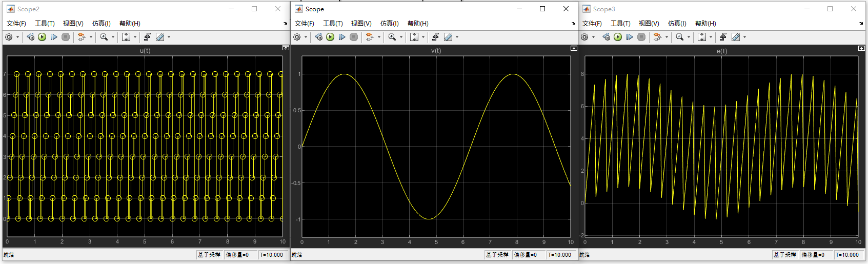Open configuration properties gear in Scope window

[297, 37]
